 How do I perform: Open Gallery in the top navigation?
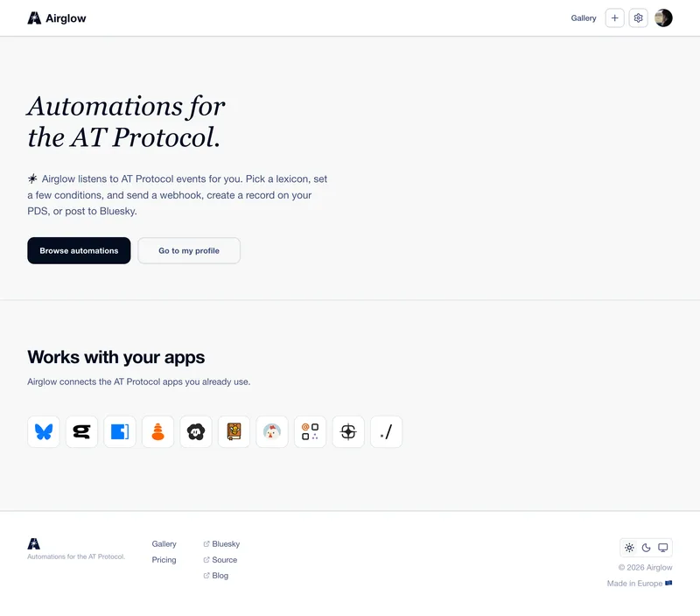584,17
